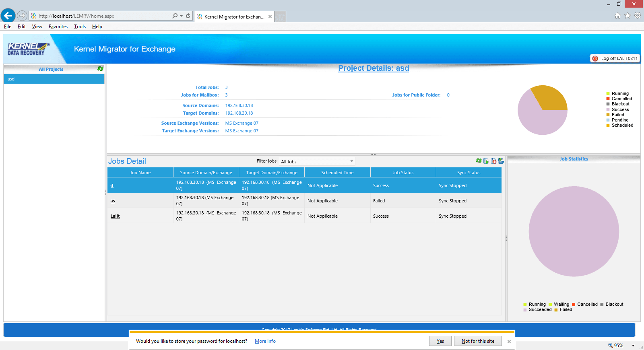The height and width of the screenshot is (350, 644).
Task: Switch to Kernel Migrator for Exchange tab
Action: point(234,16)
